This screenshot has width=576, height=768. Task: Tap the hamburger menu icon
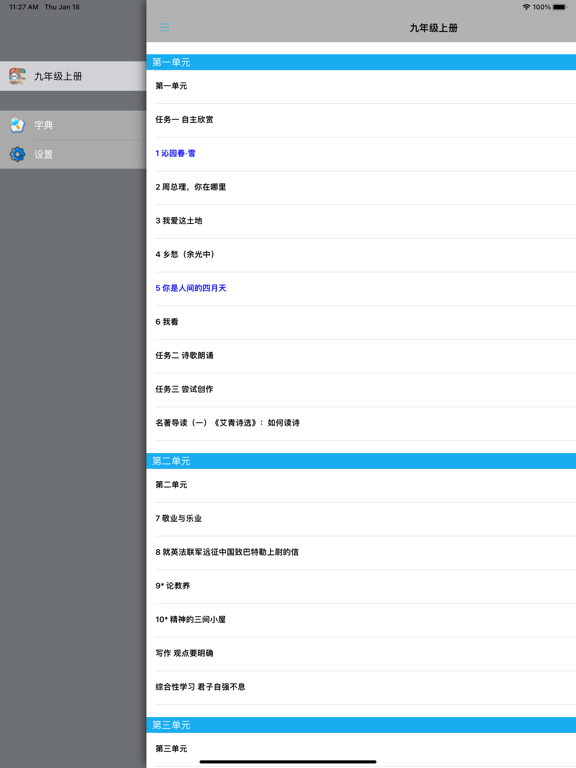pos(165,27)
